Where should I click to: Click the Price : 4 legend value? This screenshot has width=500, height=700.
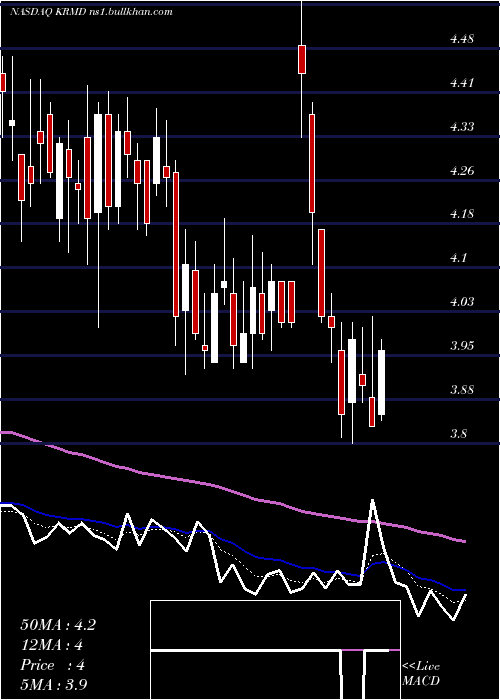(x=53, y=665)
